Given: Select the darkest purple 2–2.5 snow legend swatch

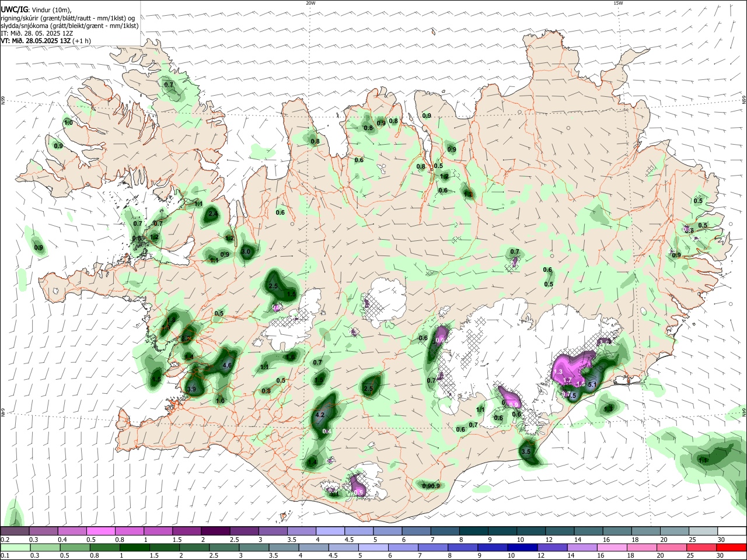Looking at the screenshot, I should 215,531.
